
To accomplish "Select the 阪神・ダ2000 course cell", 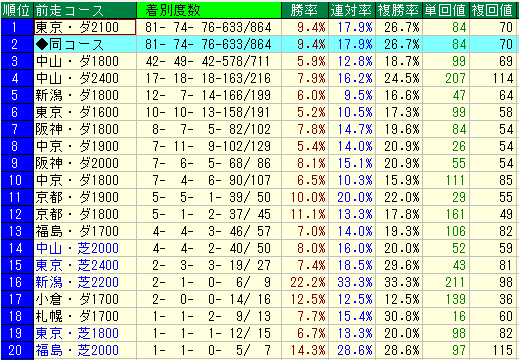I will point(85,163).
